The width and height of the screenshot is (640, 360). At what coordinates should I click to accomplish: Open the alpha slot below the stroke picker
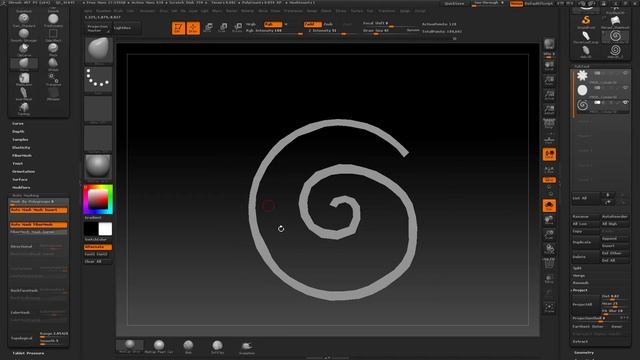[x=98, y=109]
